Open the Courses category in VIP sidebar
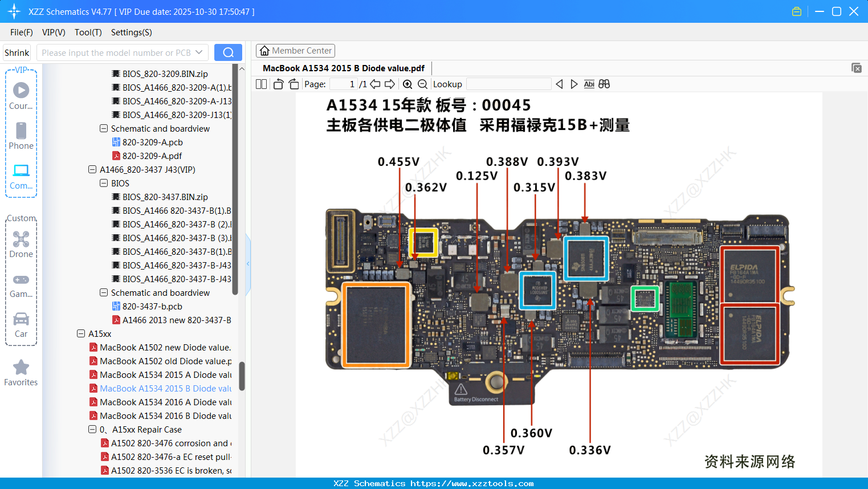This screenshot has height=489, width=868. (x=21, y=96)
